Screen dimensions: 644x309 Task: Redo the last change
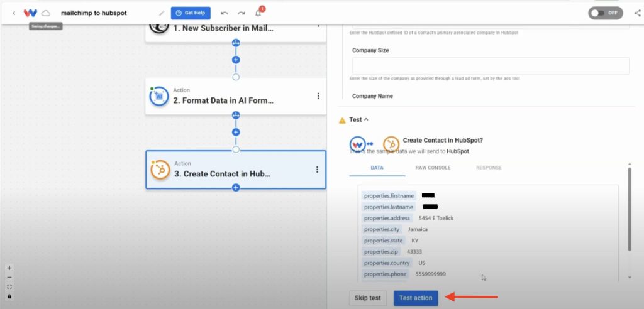(x=241, y=13)
